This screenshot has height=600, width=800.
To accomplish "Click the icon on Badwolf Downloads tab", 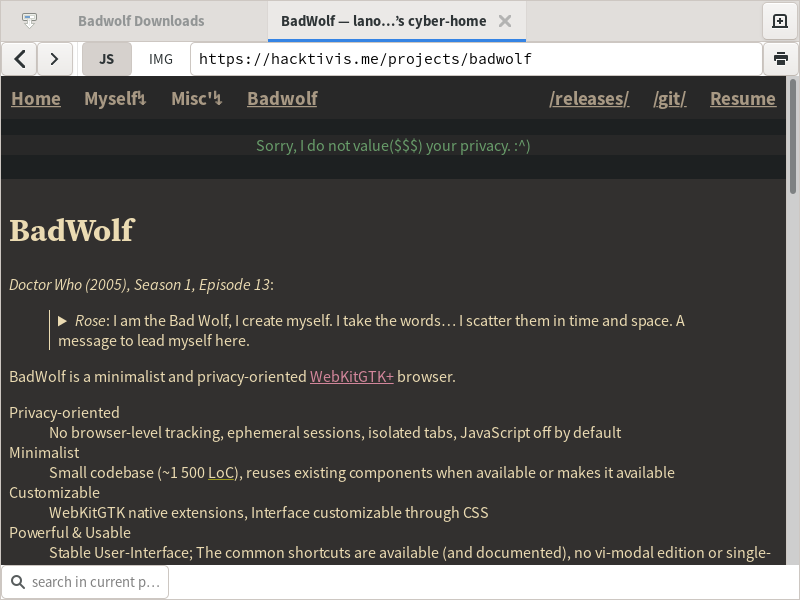I will click(x=30, y=21).
